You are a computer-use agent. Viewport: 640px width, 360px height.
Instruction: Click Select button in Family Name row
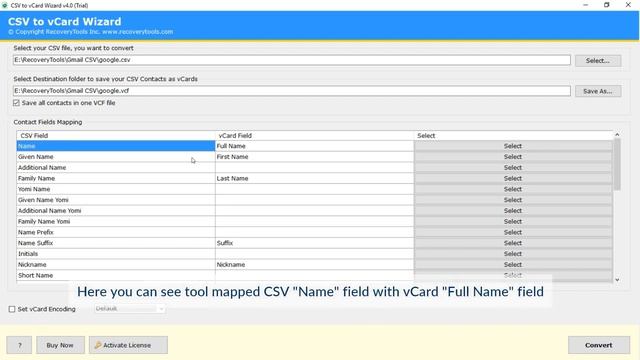pyautogui.click(x=513, y=178)
